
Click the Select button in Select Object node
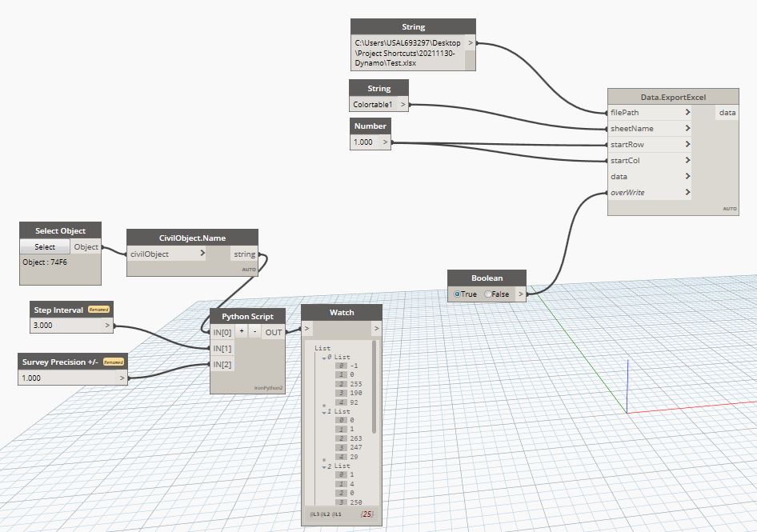[x=45, y=246]
